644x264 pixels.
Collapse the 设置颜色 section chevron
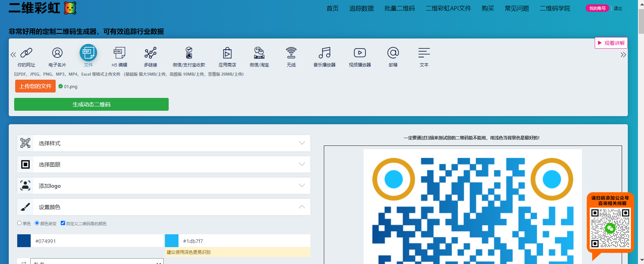point(302,207)
